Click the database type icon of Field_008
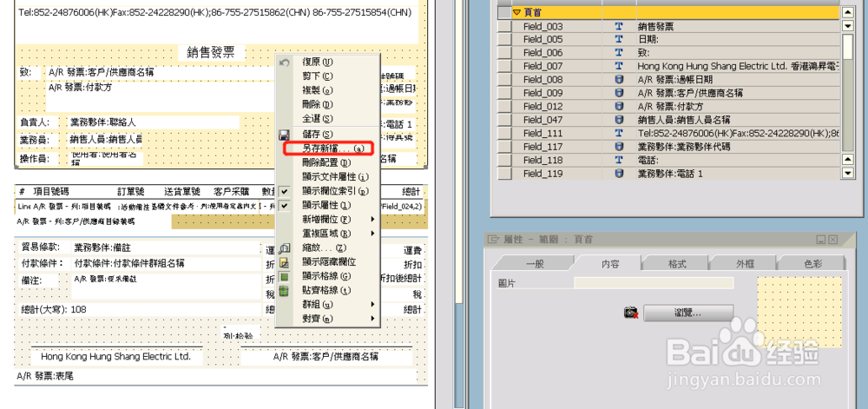This screenshot has height=409, width=868. pyautogui.click(x=619, y=80)
